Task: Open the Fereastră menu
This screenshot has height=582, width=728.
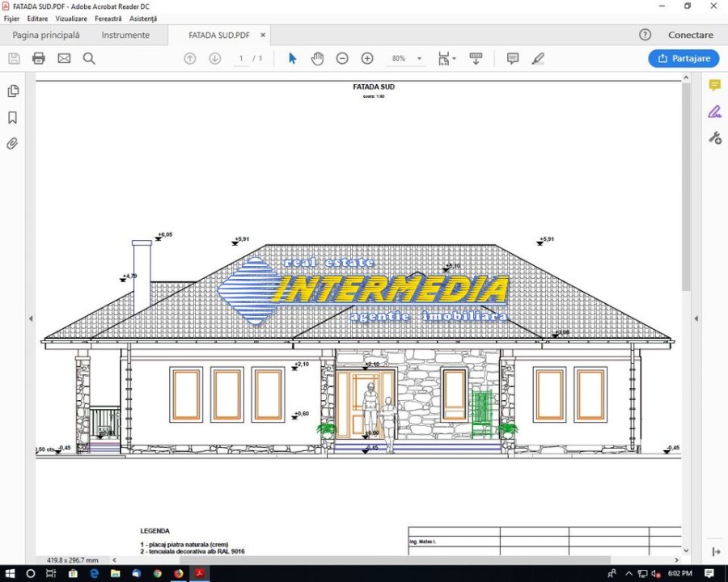Action: coord(108,19)
